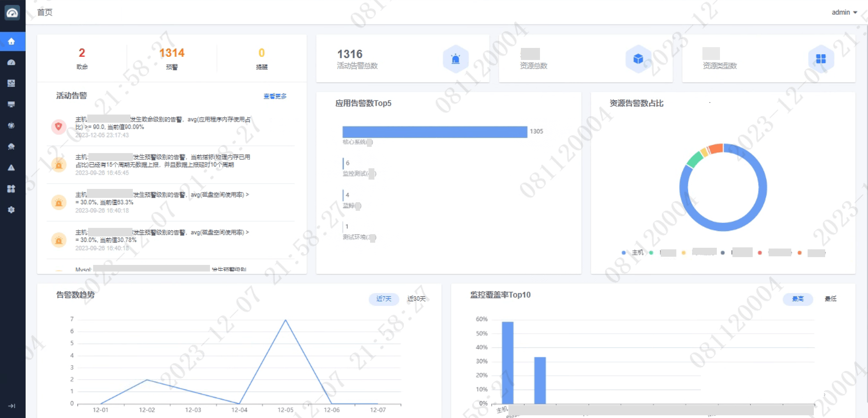This screenshot has width=868, height=418.
Task: Click the 资源总数 card label
Action: tap(534, 66)
